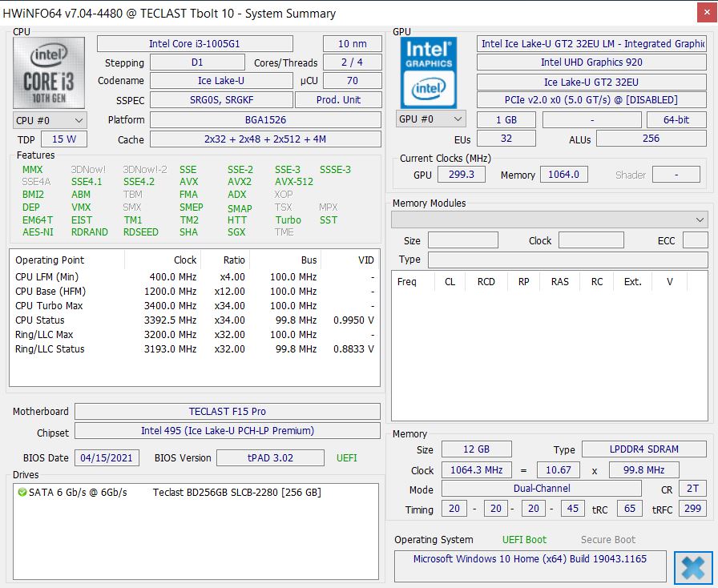The height and width of the screenshot is (588, 718).
Task: Click the Turbo feature label
Action: (288, 220)
